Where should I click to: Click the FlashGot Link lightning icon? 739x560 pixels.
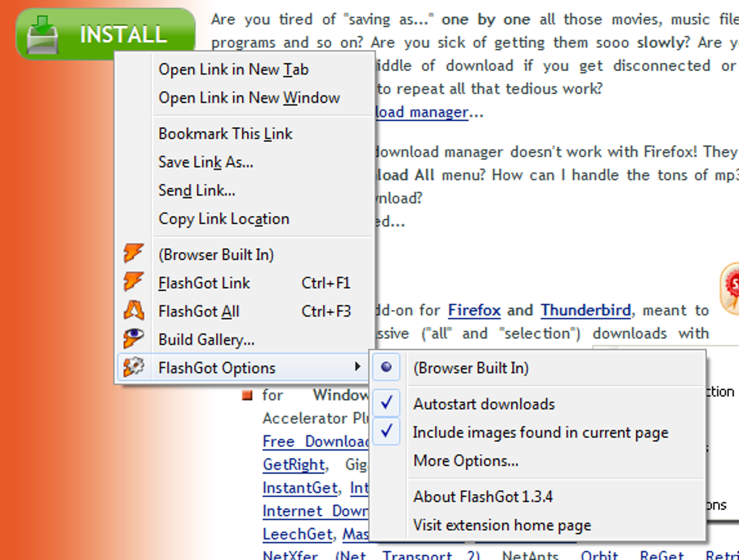point(133,282)
